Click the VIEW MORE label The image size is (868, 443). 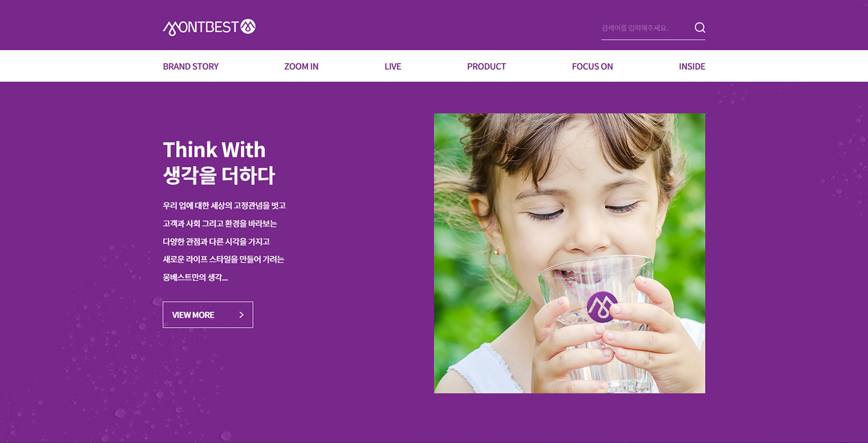[193, 315]
